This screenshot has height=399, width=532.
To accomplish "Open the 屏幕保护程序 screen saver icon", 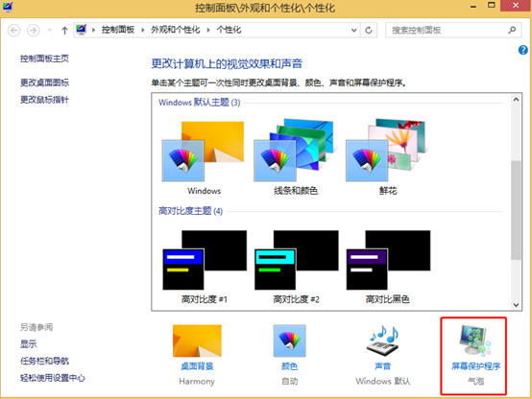I will coord(475,340).
